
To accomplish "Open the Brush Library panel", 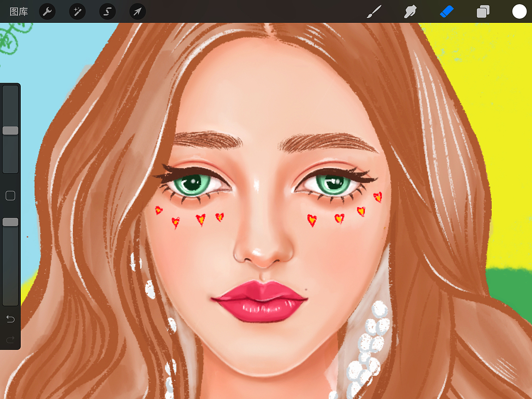I will coord(374,11).
